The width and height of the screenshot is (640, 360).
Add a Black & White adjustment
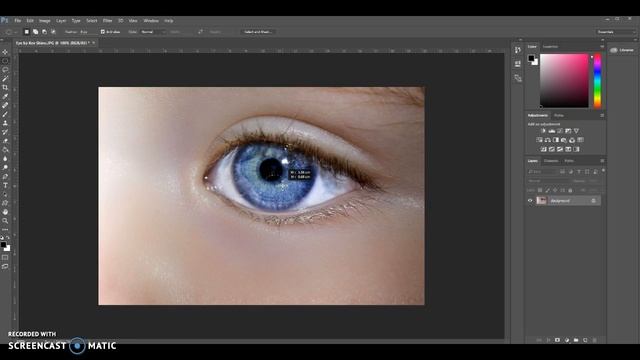pos(556,140)
